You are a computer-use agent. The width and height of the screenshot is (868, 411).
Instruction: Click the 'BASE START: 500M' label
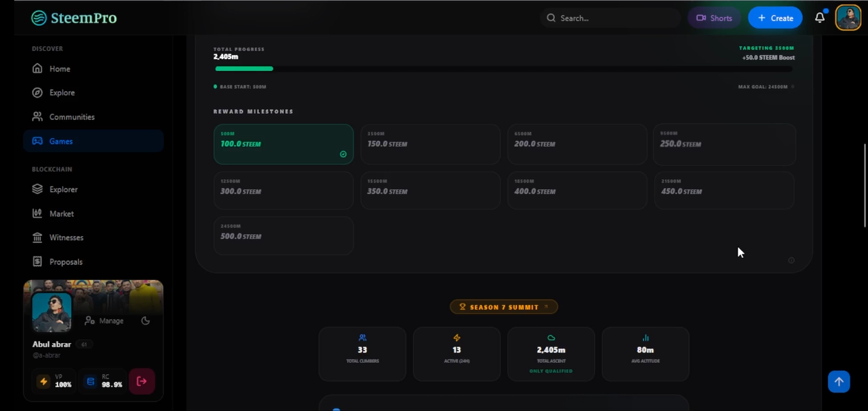coord(243,87)
